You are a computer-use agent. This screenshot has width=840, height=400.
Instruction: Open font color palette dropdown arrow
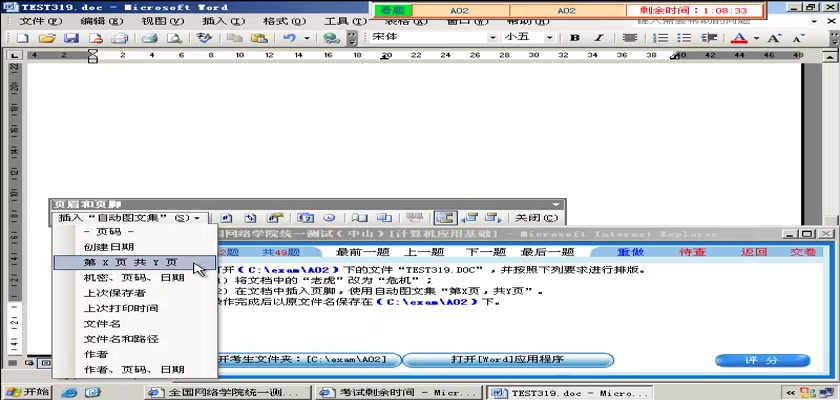point(756,38)
